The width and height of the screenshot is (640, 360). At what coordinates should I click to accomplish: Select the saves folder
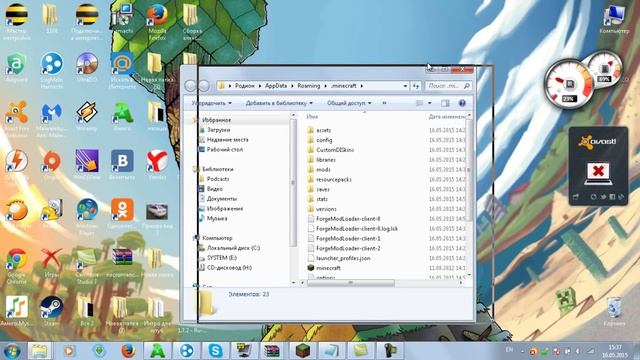pos(322,189)
